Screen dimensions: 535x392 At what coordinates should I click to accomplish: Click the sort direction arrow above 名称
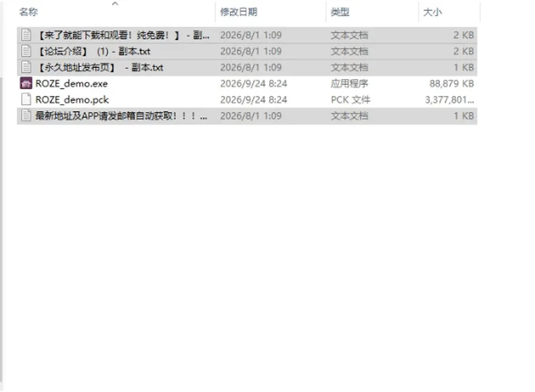pyautogui.click(x=115, y=4)
